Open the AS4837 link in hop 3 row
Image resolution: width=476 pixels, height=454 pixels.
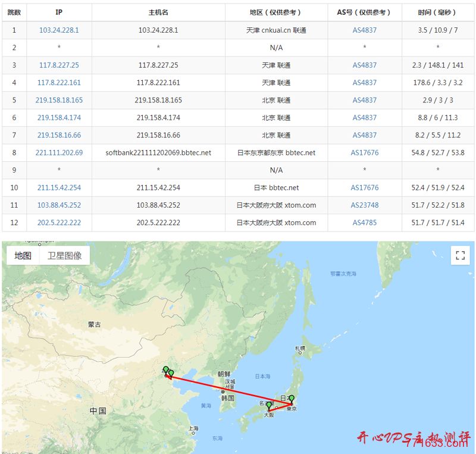pyautogui.click(x=364, y=65)
